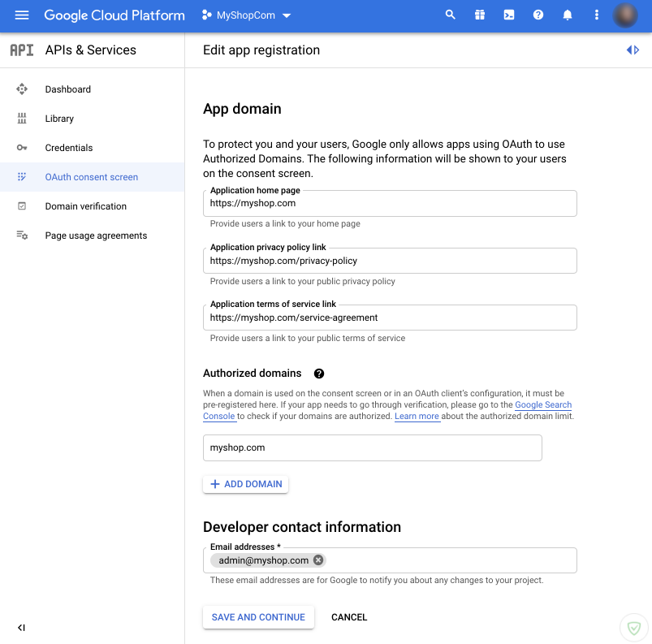This screenshot has width=652, height=644.
Task: Click the App domain heading
Action: [242, 109]
